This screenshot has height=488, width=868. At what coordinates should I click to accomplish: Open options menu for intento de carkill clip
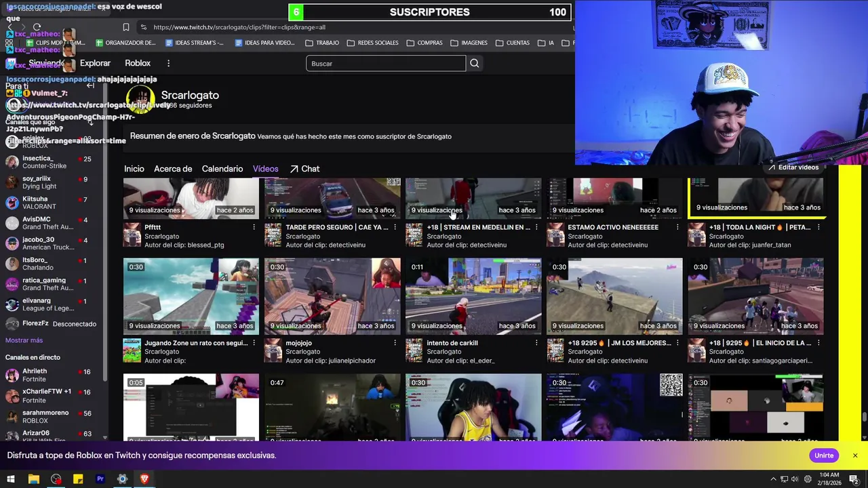[x=536, y=343]
